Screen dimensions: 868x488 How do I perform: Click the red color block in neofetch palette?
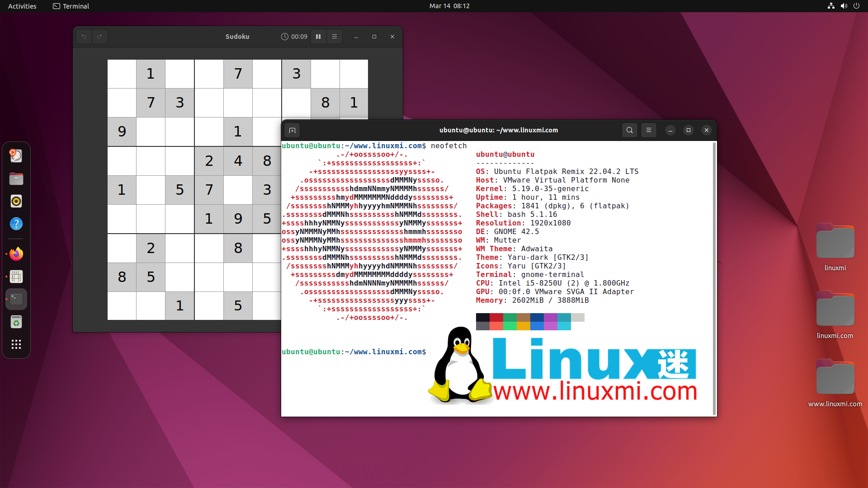[496, 318]
